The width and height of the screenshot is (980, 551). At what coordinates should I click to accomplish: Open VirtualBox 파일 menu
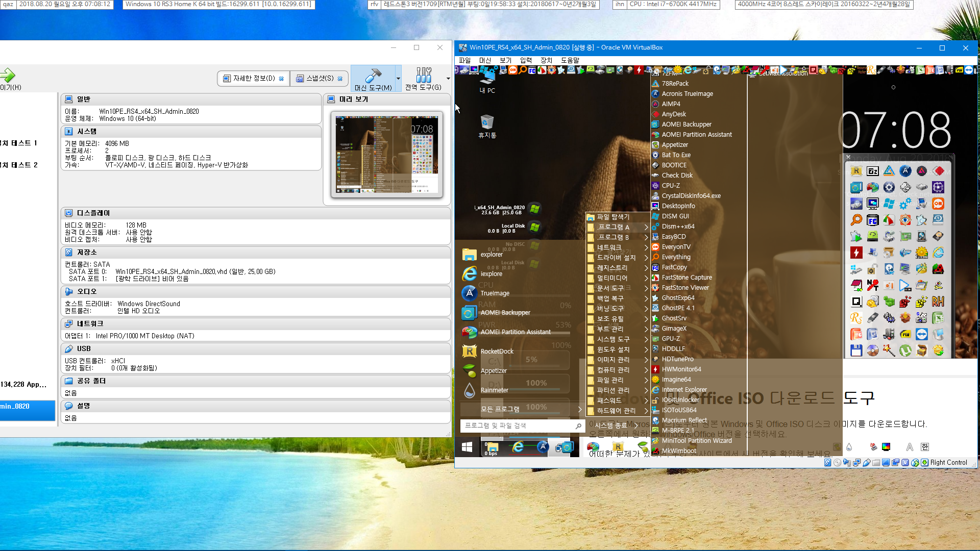tap(464, 60)
